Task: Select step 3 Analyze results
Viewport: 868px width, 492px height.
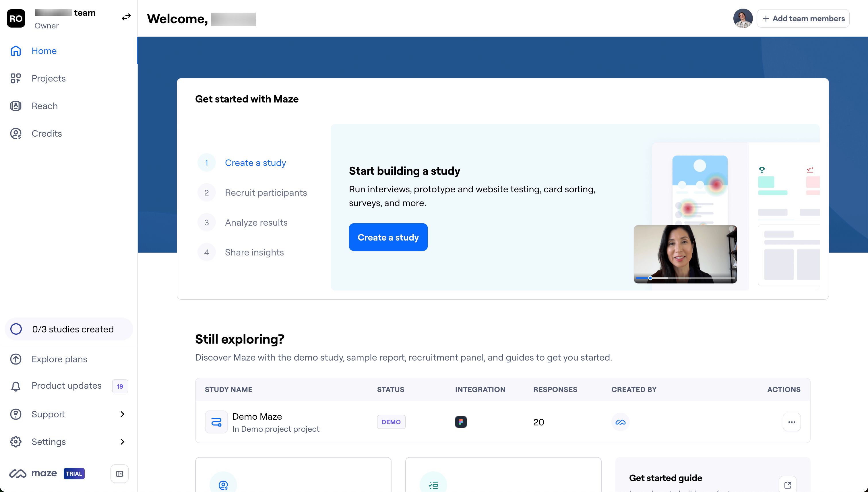Action: click(x=243, y=222)
